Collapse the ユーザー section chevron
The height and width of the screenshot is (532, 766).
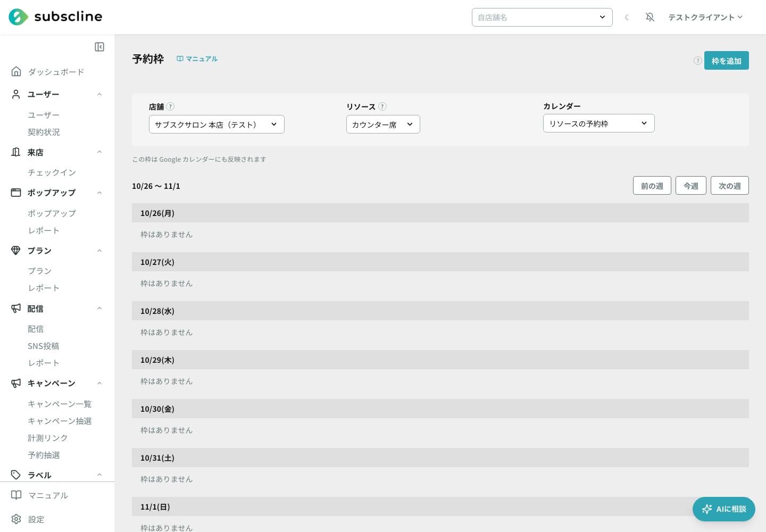[x=99, y=94]
